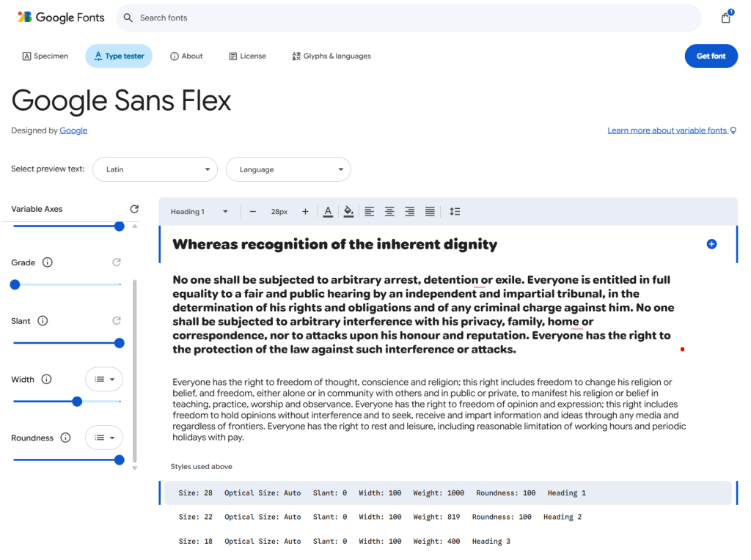Center align the text
751x560 pixels.
[389, 211]
